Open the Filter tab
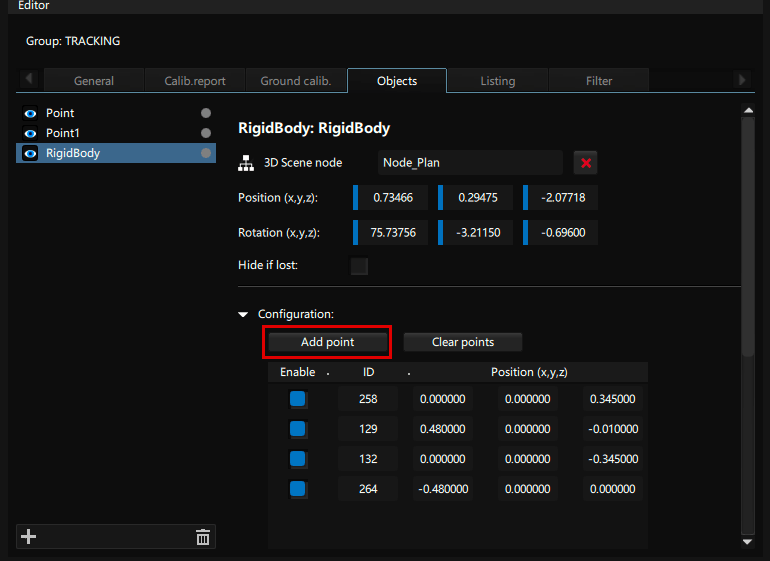The image size is (770, 561). (x=599, y=81)
